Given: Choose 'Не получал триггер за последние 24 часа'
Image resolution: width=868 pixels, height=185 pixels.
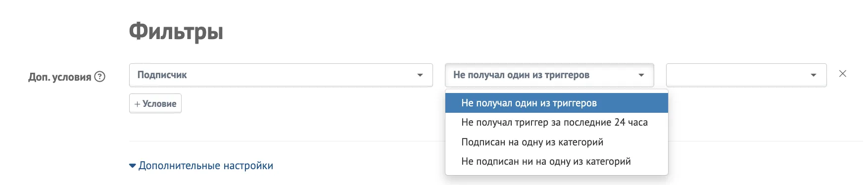Looking at the screenshot, I should [x=557, y=122].
